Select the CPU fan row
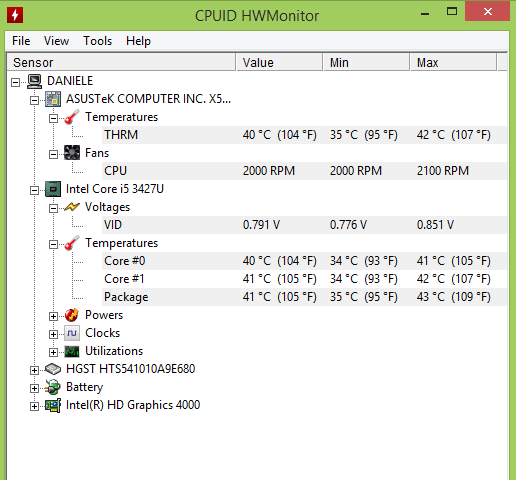The image size is (516, 480). 305,171
